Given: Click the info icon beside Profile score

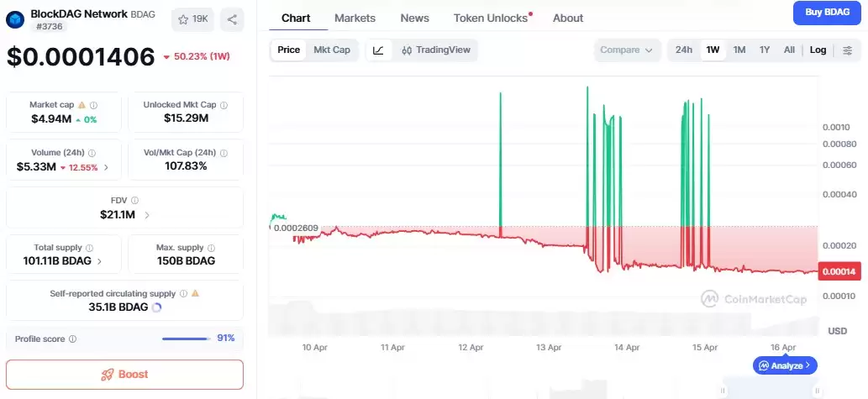Looking at the screenshot, I should tap(72, 339).
